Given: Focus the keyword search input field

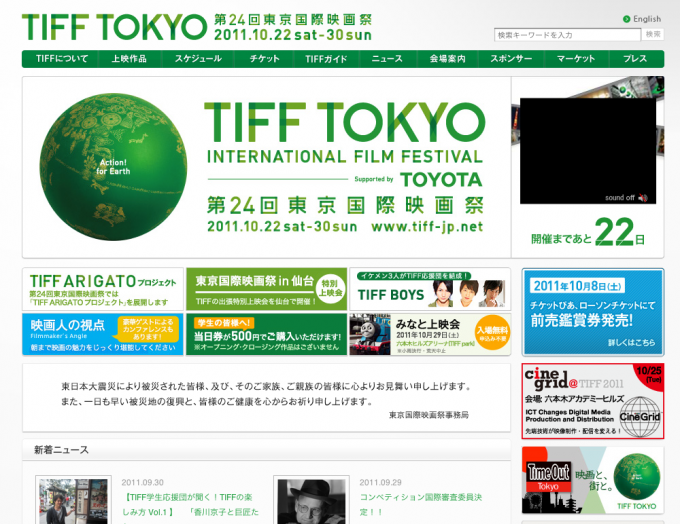Looking at the screenshot, I should 567,35.
